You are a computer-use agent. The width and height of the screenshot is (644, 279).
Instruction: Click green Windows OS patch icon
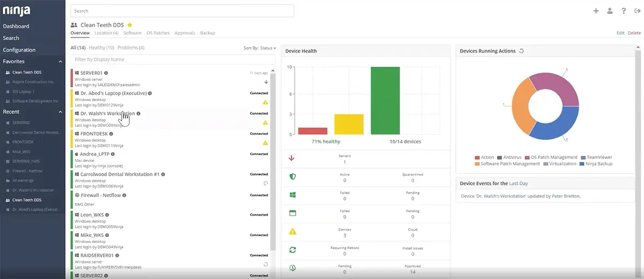(x=292, y=195)
